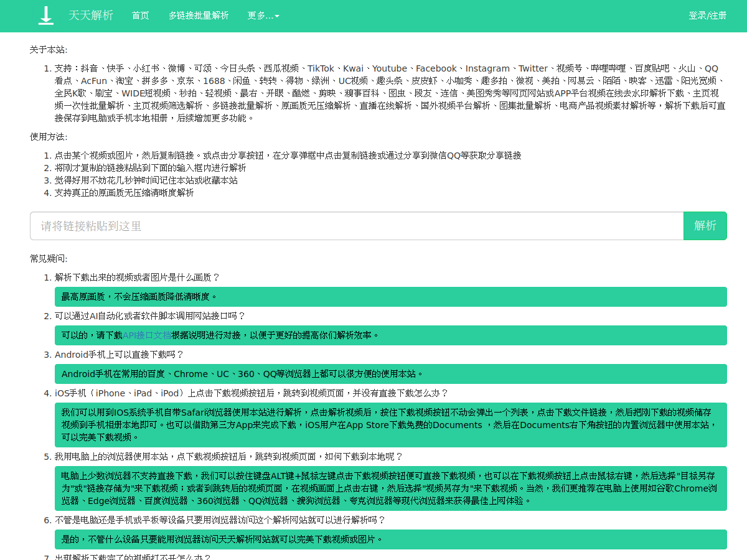Focus the 请将链接粘贴到这里 input field
This screenshot has width=747, height=560.
point(357,226)
